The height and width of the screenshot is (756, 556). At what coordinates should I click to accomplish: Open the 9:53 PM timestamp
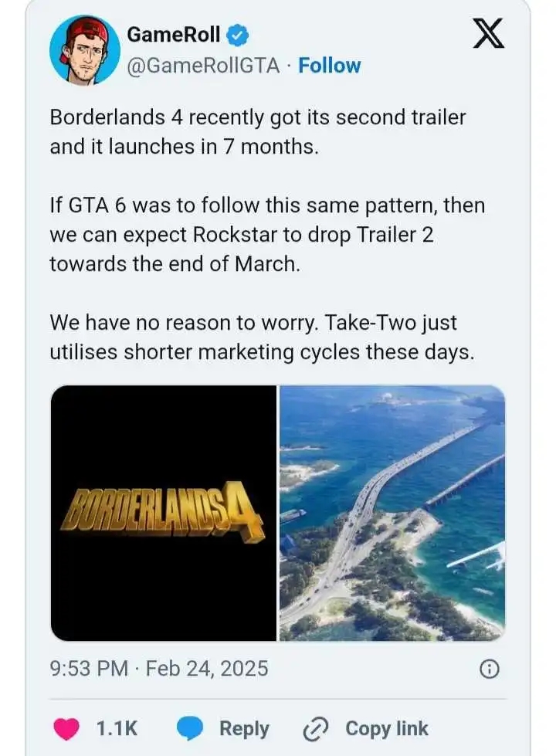89,670
